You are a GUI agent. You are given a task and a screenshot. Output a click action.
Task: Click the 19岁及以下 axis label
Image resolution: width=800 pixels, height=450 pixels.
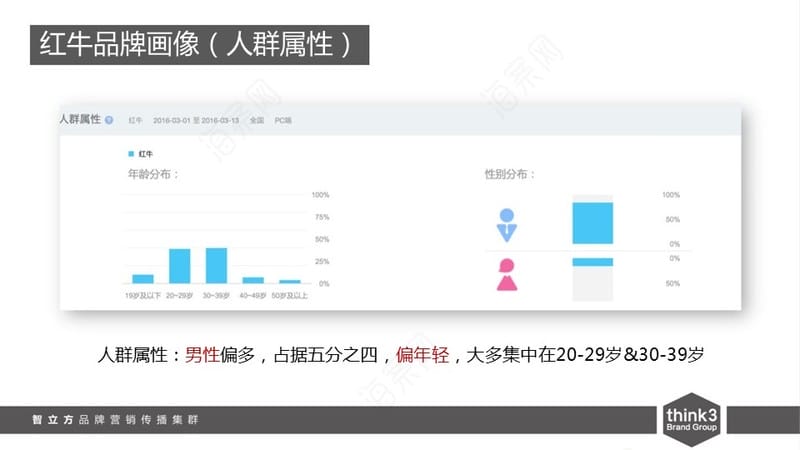coord(143,295)
